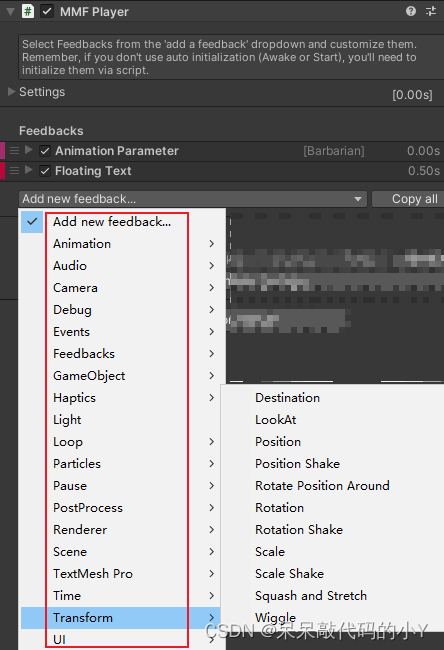Toggle MMF Player component checkbox
The image size is (444, 650).
pos(47,11)
